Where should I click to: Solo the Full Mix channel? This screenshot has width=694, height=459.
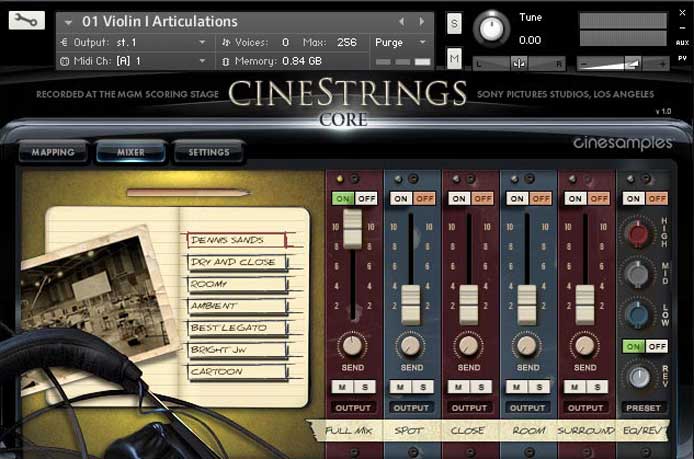pyautogui.click(x=365, y=387)
